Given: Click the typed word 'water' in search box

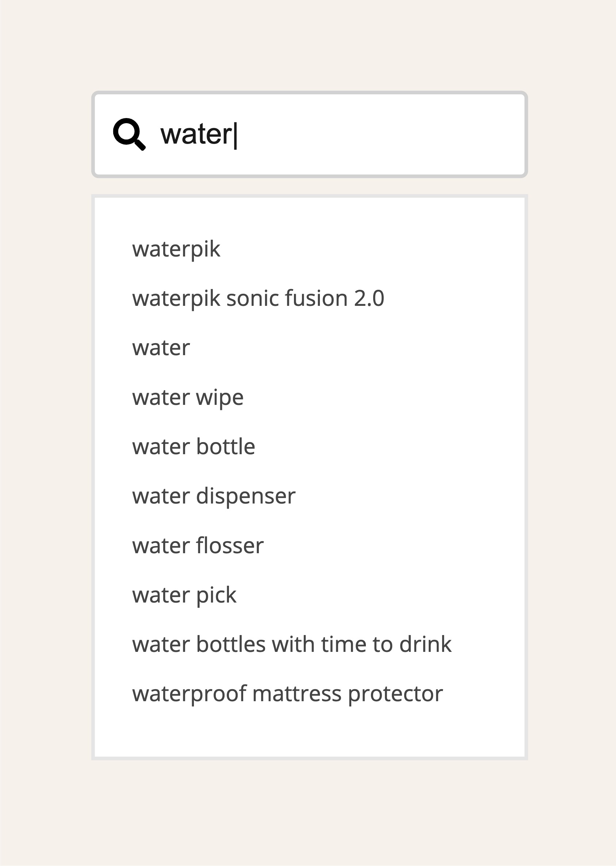Looking at the screenshot, I should point(196,134).
